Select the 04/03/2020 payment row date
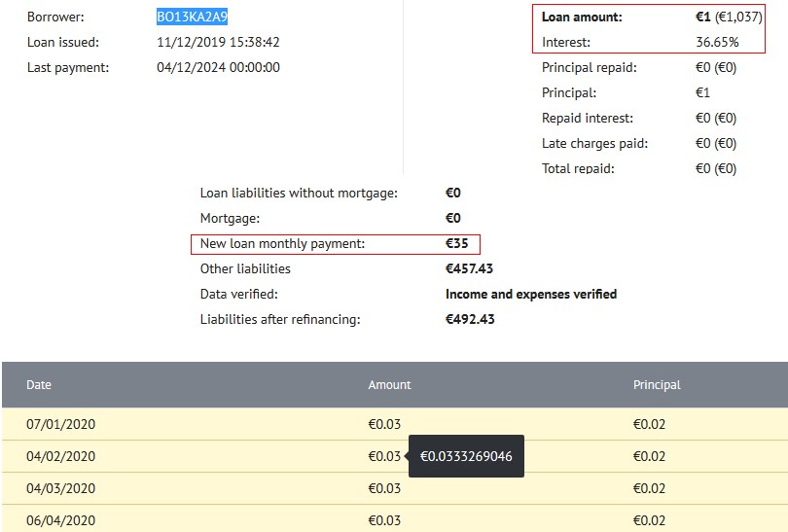 (61, 488)
